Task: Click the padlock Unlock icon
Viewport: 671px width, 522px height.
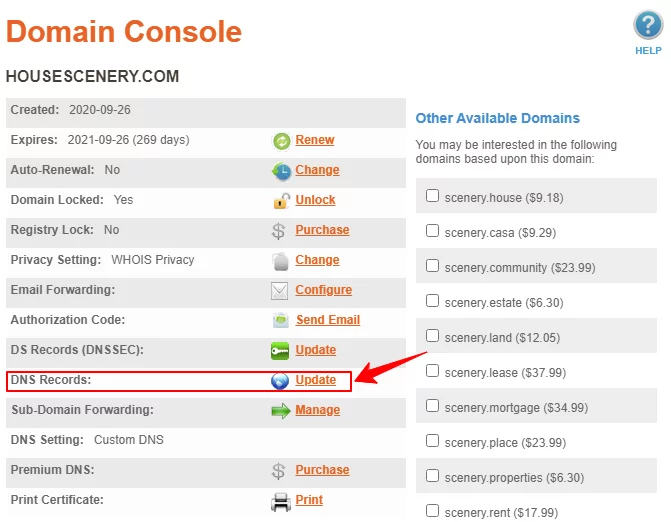Action: tap(281, 201)
